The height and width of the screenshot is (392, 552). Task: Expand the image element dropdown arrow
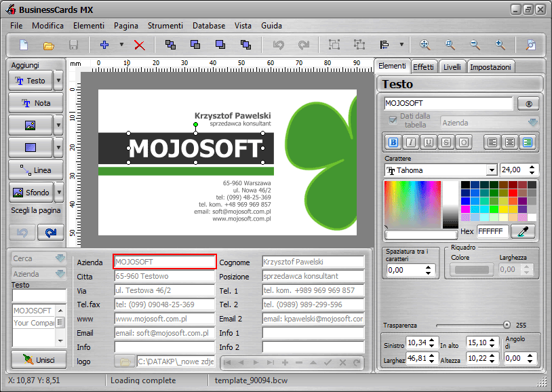[x=58, y=125]
